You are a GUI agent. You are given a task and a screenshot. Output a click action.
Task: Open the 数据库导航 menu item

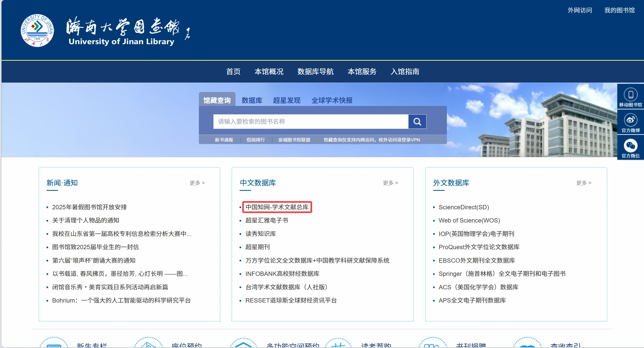[x=315, y=72]
